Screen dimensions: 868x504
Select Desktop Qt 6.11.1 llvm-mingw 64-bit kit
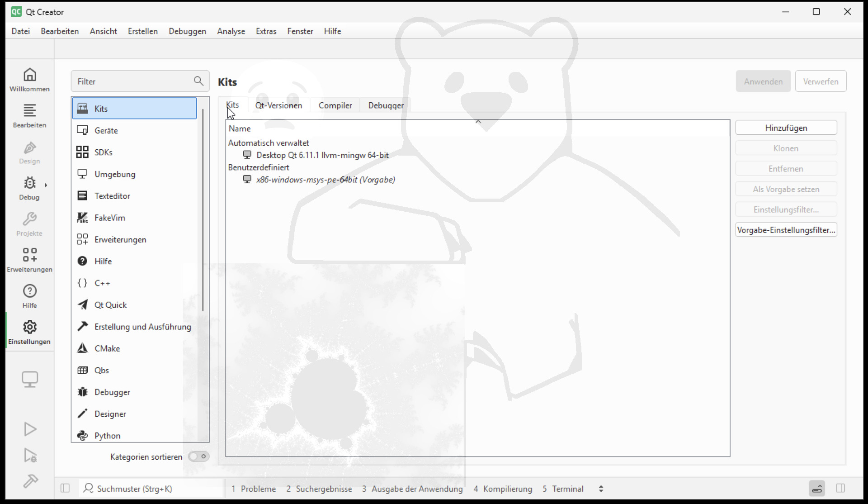tap(322, 155)
